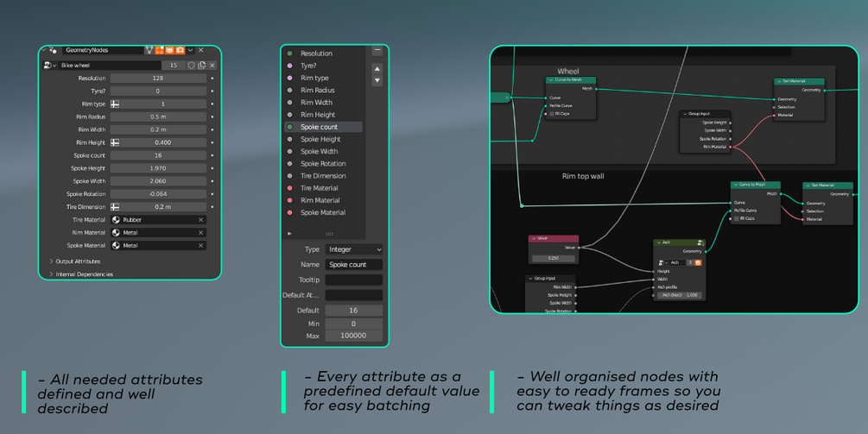Remove selected input with minus button
868x434 pixels.
377,50
